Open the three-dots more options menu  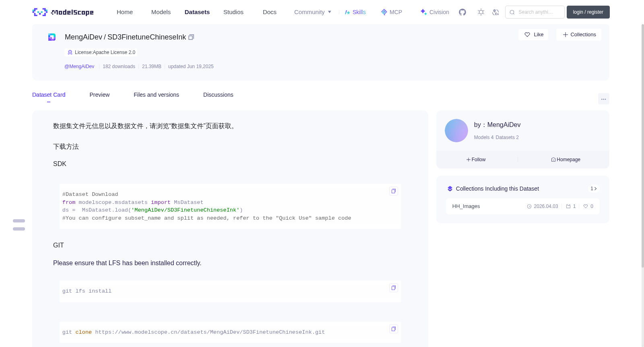coord(604,99)
